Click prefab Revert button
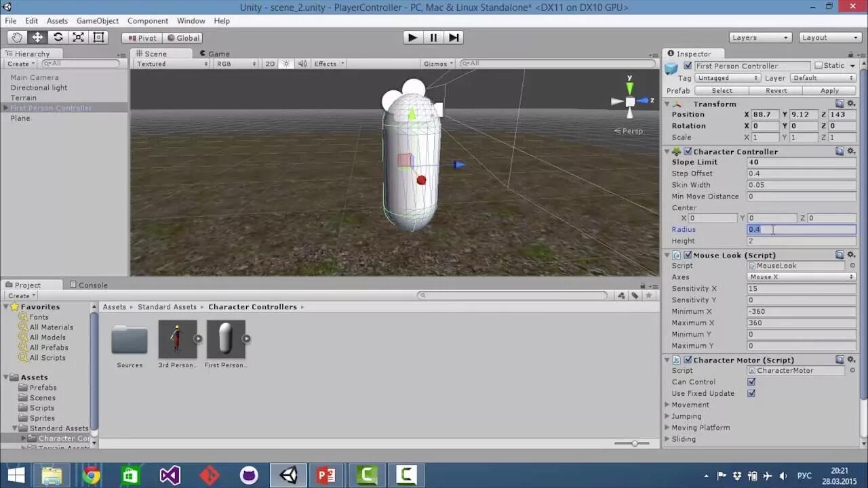Screen dimensions: 868x488 pyautogui.click(x=776, y=91)
